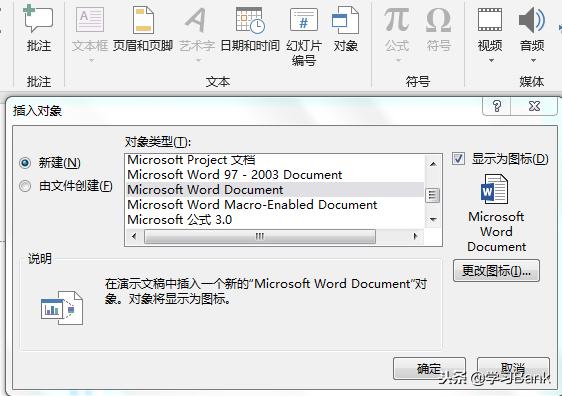Expand the 艺术字 dropdown arrow
Image resolution: width=562 pixels, height=396 pixels.
point(198,60)
